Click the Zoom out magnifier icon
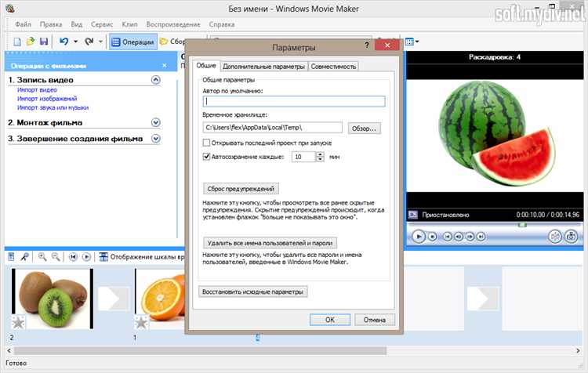The height and width of the screenshot is (373, 588). 56,257
